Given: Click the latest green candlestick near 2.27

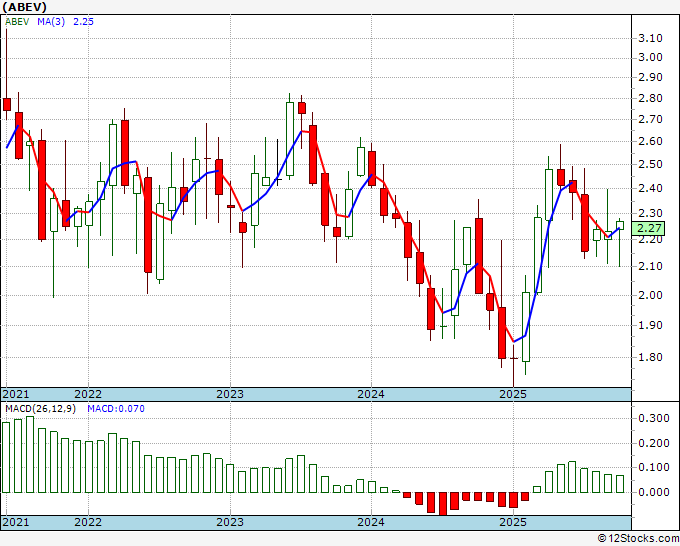Looking at the screenshot, I should coord(620,226).
